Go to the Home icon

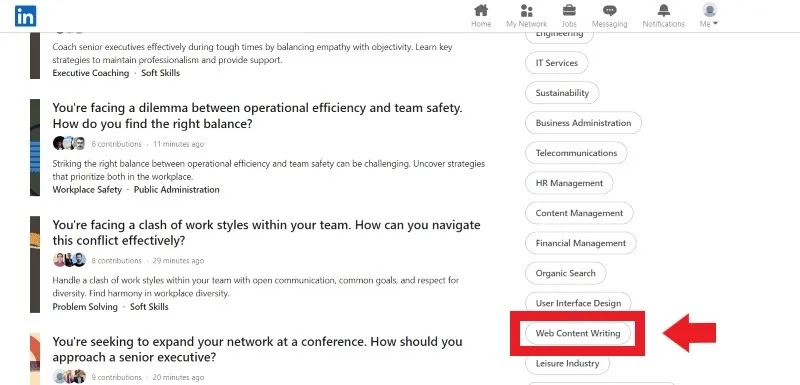pos(481,10)
